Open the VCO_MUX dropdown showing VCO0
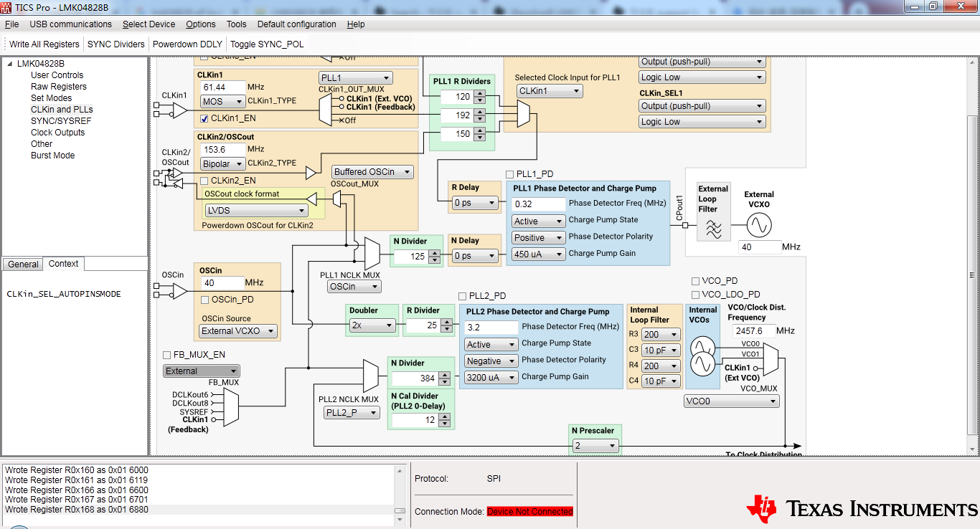980x529 pixels. tap(731, 401)
